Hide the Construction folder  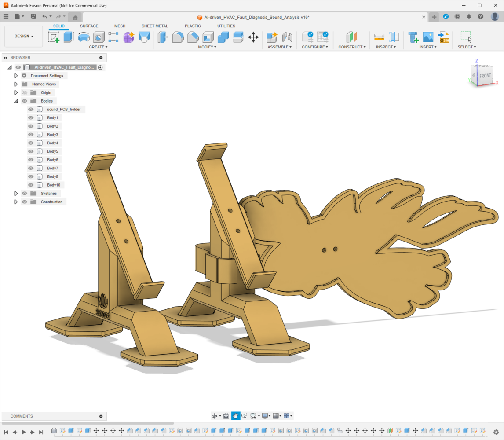[25, 202]
